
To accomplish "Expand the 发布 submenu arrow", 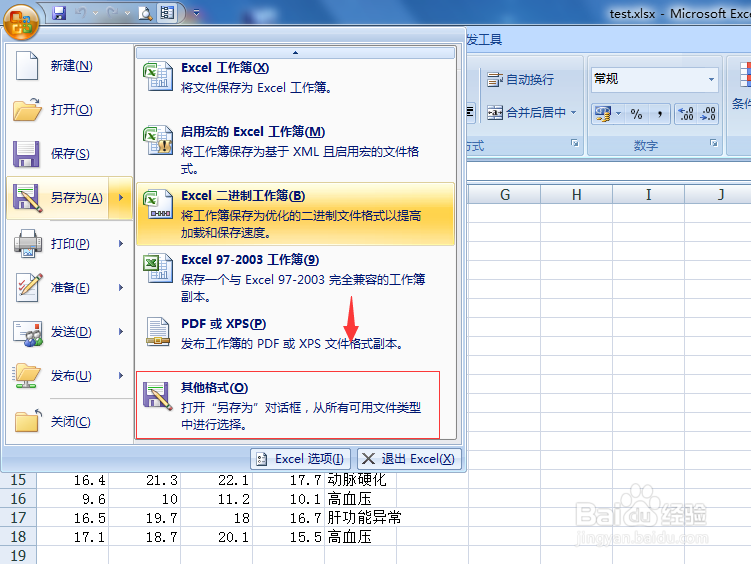I will 121,376.
